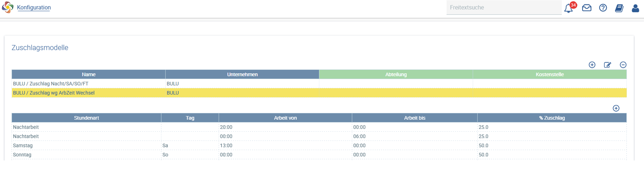Open the notifications bell with 34 badge
The image size is (644, 177).
tap(569, 8)
